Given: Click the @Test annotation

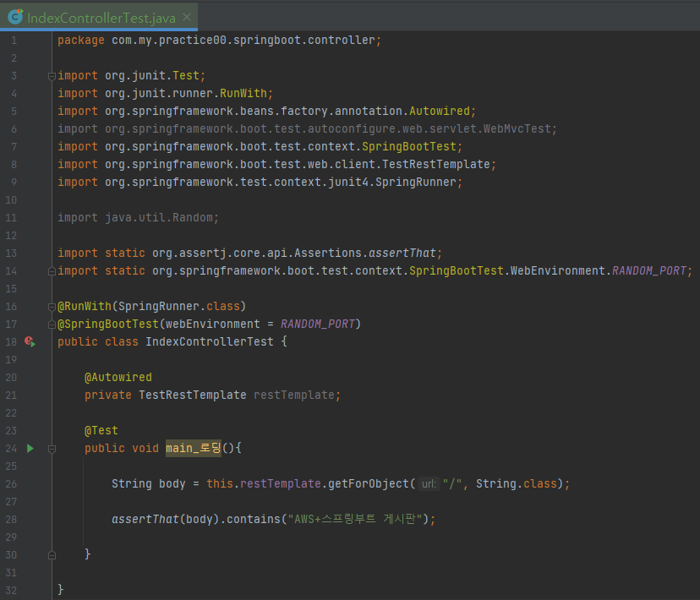Looking at the screenshot, I should tap(101, 430).
